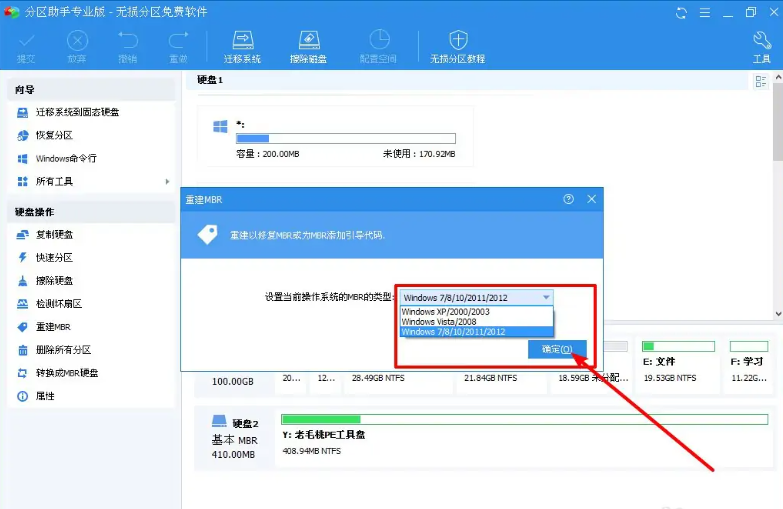Select Windows XP/2000/2003 from the list

[476, 312]
